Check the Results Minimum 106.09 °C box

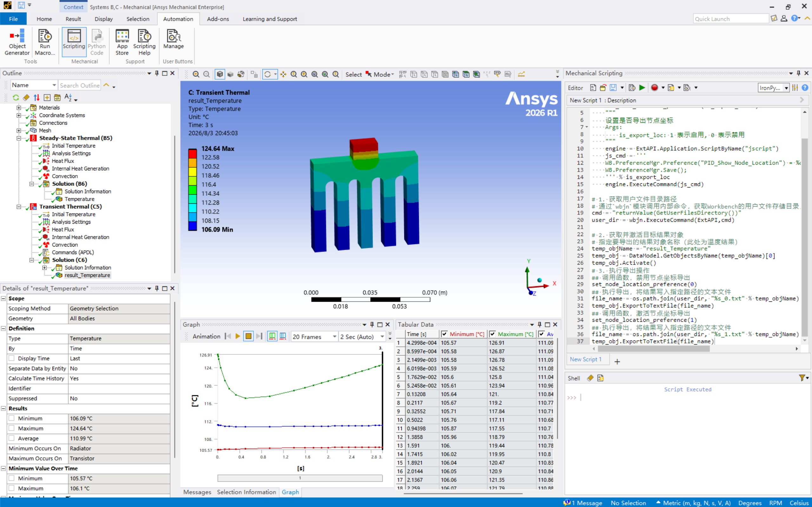[11, 418]
